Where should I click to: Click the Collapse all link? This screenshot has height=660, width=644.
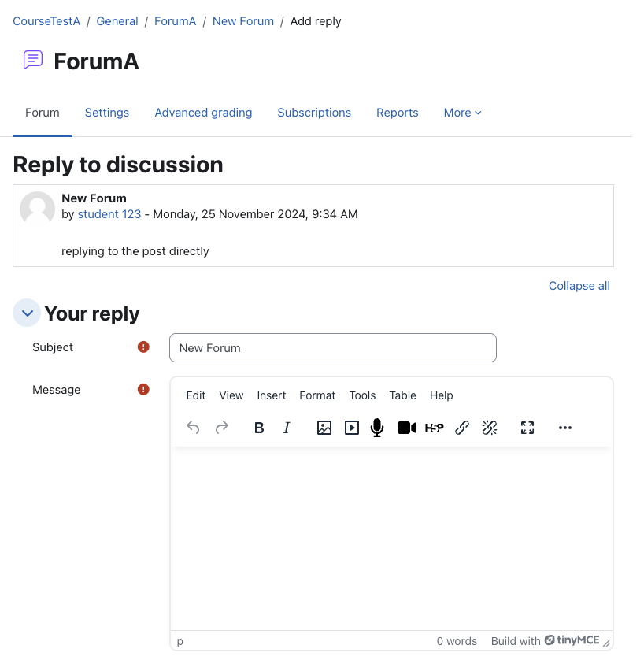coord(579,286)
